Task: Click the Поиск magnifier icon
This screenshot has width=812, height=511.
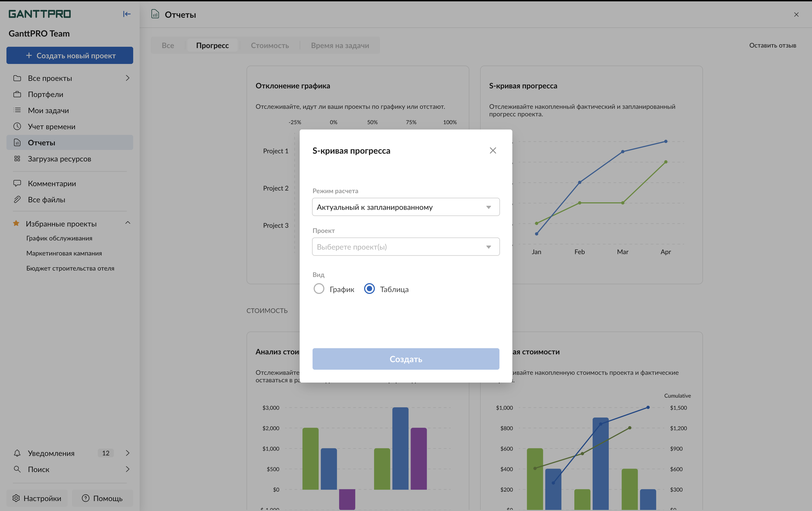Action: pos(17,469)
